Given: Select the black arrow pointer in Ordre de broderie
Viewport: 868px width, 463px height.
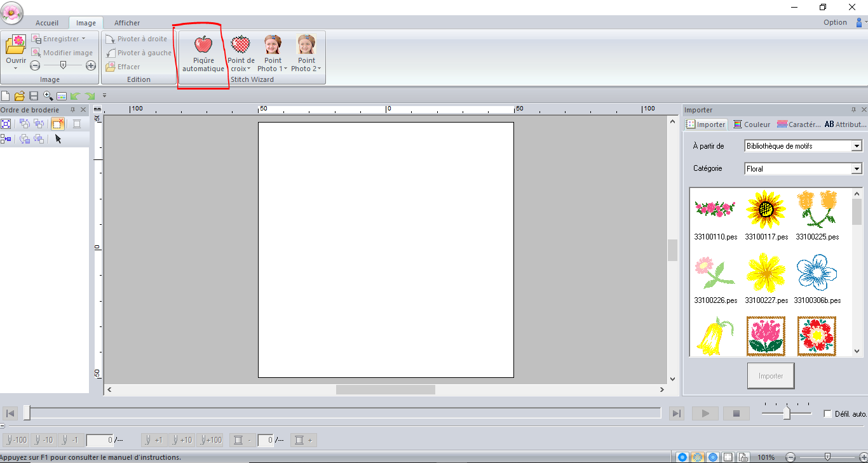Looking at the screenshot, I should point(58,139).
